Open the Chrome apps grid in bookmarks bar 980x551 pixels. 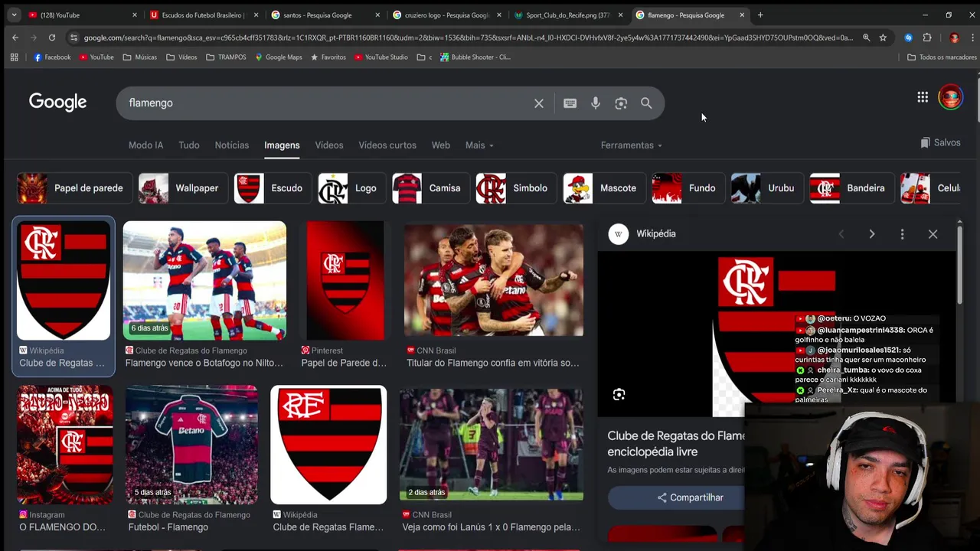click(14, 57)
